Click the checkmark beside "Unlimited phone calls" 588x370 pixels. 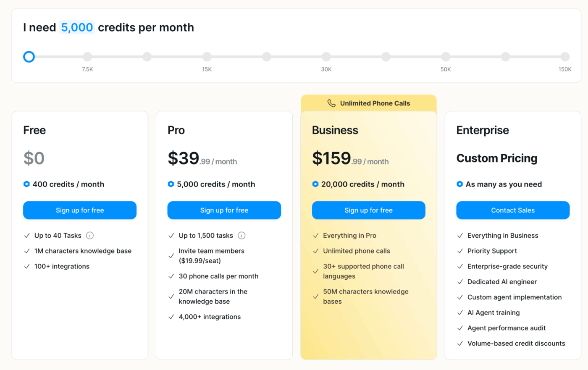tap(315, 251)
